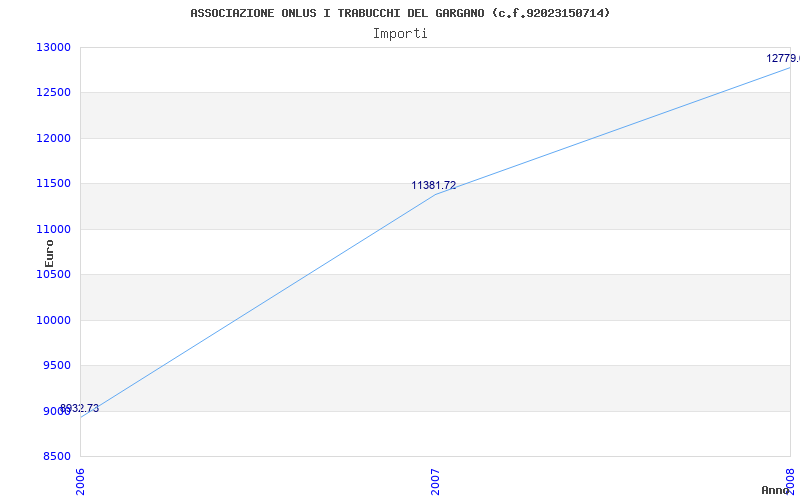Click the 13000 y-axis label
The height and width of the screenshot is (500, 800).
(x=53, y=47)
